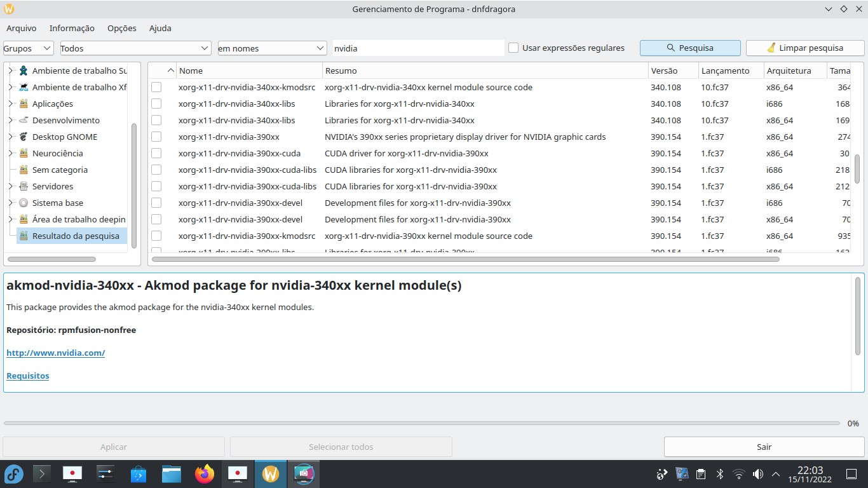Viewport: 868px width, 488px height.
Task: Open the Fedora application launcher
Action: pos(14,473)
